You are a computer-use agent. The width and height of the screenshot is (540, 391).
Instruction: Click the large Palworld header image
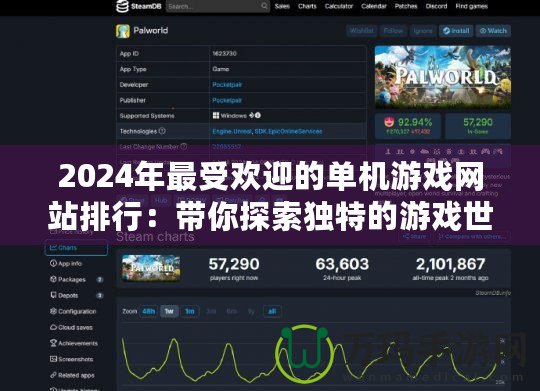pos(443,77)
